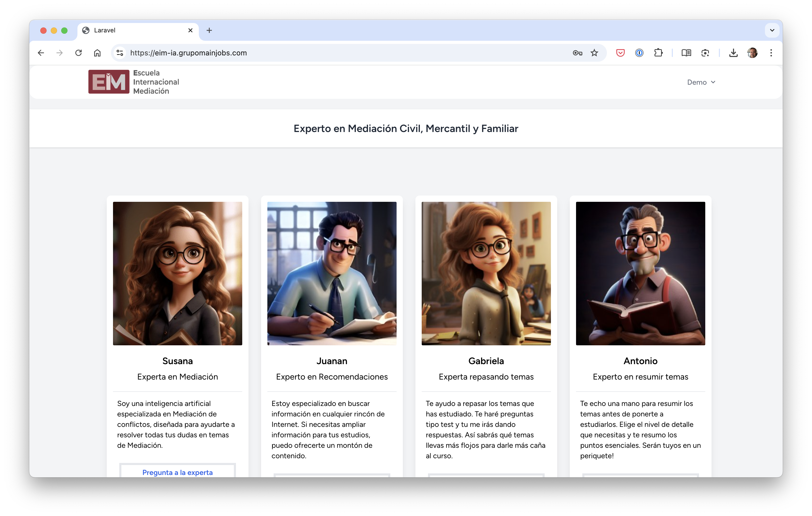Open the 1Password extension icon
The image size is (812, 516).
639,53
